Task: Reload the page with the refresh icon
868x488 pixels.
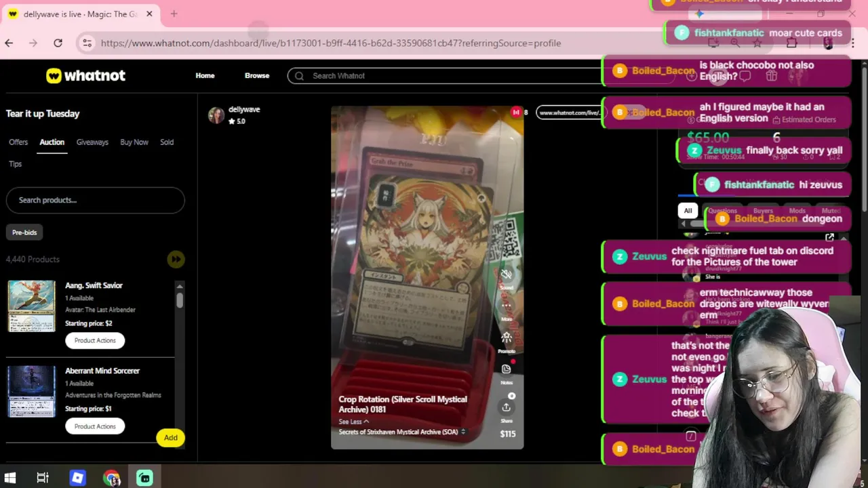Action: pyautogui.click(x=58, y=43)
